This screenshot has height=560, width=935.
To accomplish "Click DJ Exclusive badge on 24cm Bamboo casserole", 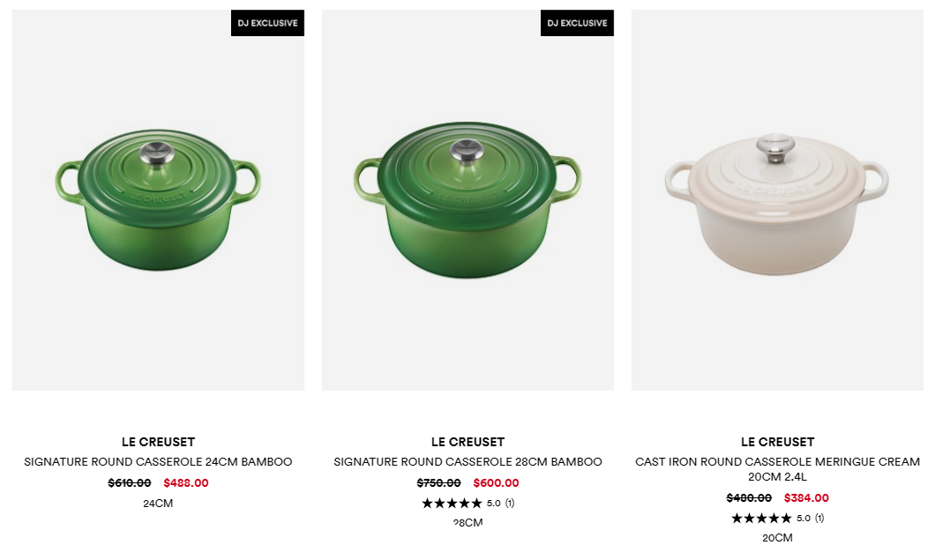I will [267, 23].
